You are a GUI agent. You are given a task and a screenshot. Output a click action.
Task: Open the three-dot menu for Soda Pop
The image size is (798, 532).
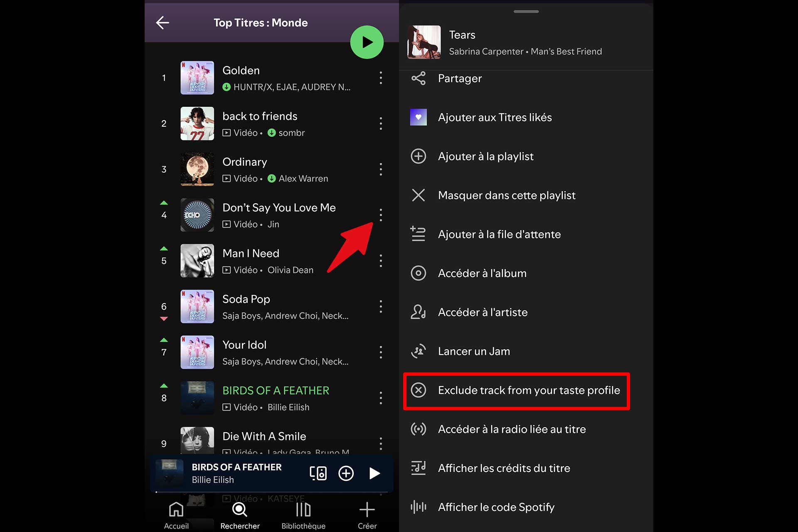(x=381, y=306)
